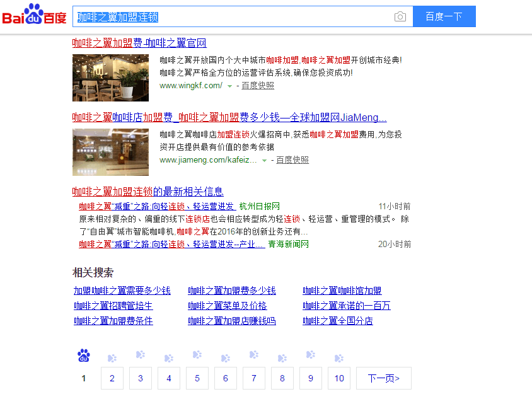
Task: Open related search 加盟咖啡之翼需要多少钱
Action: (122, 291)
